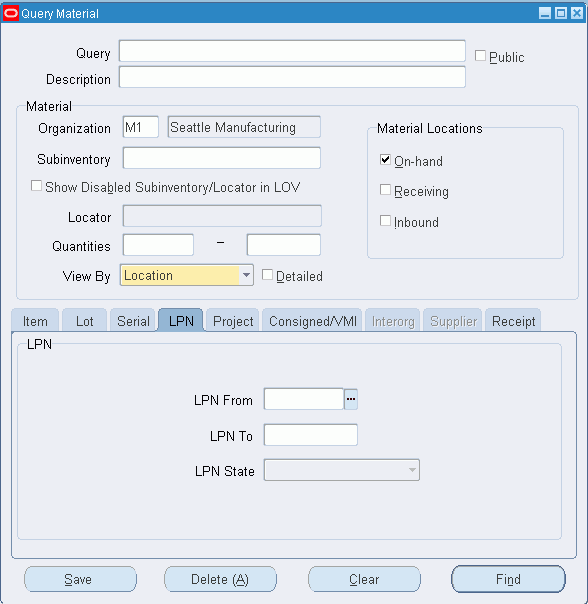The image size is (588, 604).
Task: Click the Seattle Manufacturing organization name field
Action: pyautogui.click(x=244, y=127)
